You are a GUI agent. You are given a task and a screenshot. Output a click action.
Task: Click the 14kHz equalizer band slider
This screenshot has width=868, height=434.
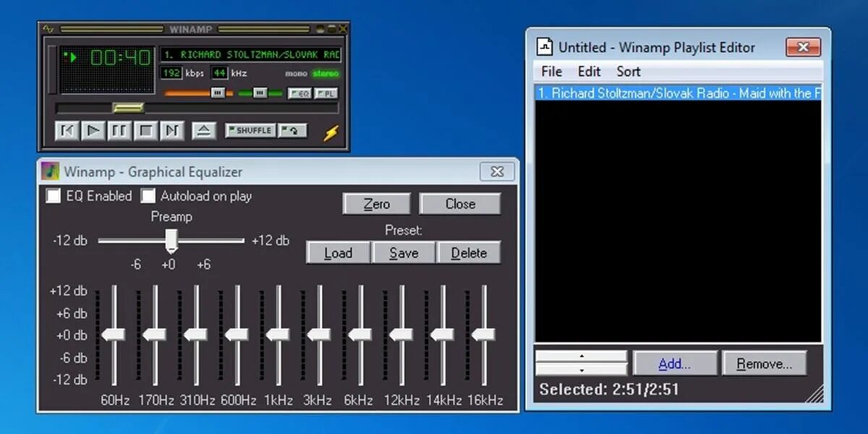[x=443, y=336]
